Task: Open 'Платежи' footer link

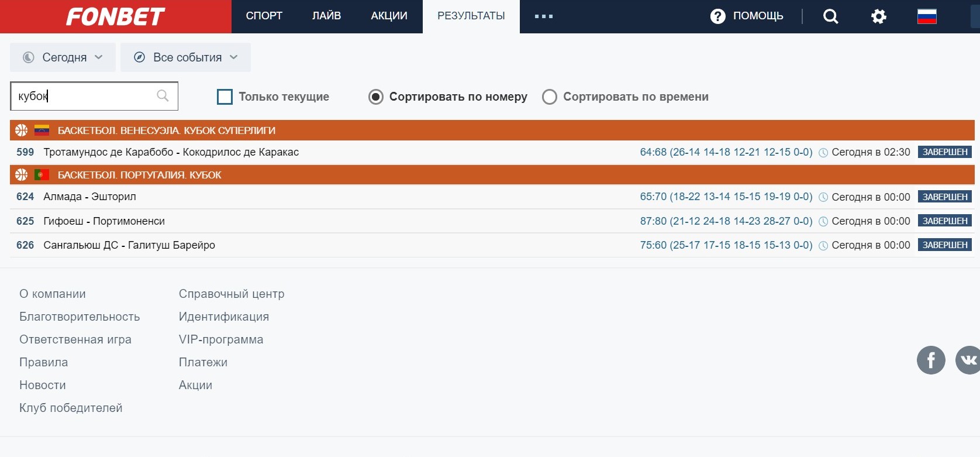Action: (203, 362)
